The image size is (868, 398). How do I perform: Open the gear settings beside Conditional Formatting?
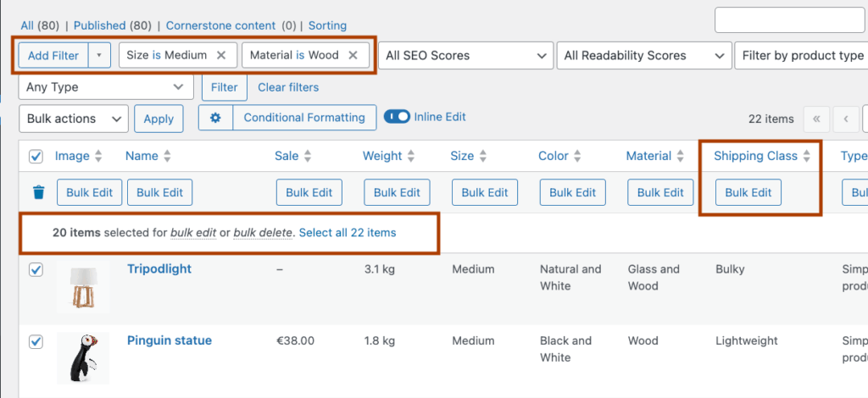tap(216, 118)
